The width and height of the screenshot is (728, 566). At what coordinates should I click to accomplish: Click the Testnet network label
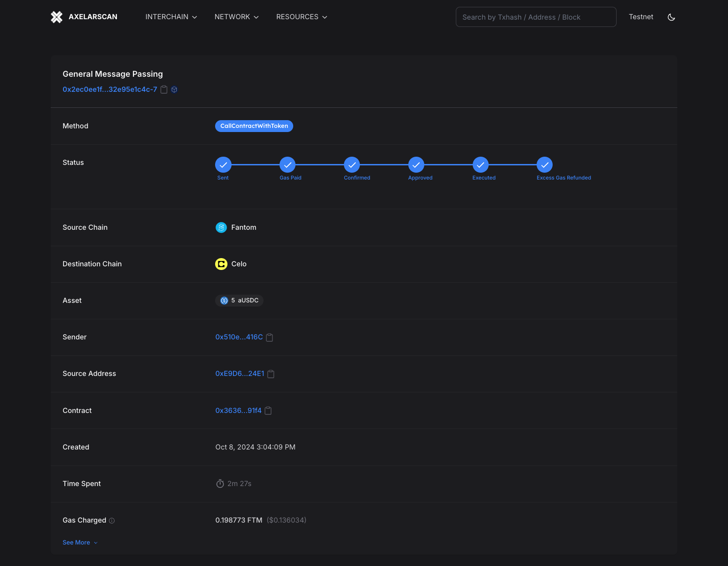pyautogui.click(x=641, y=17)
